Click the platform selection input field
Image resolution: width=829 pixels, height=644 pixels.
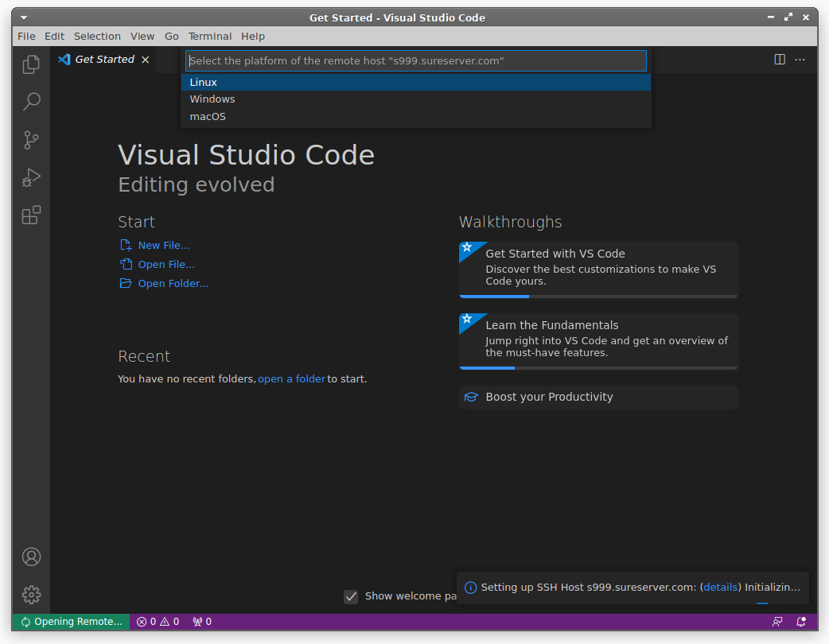tap(415, 60)
